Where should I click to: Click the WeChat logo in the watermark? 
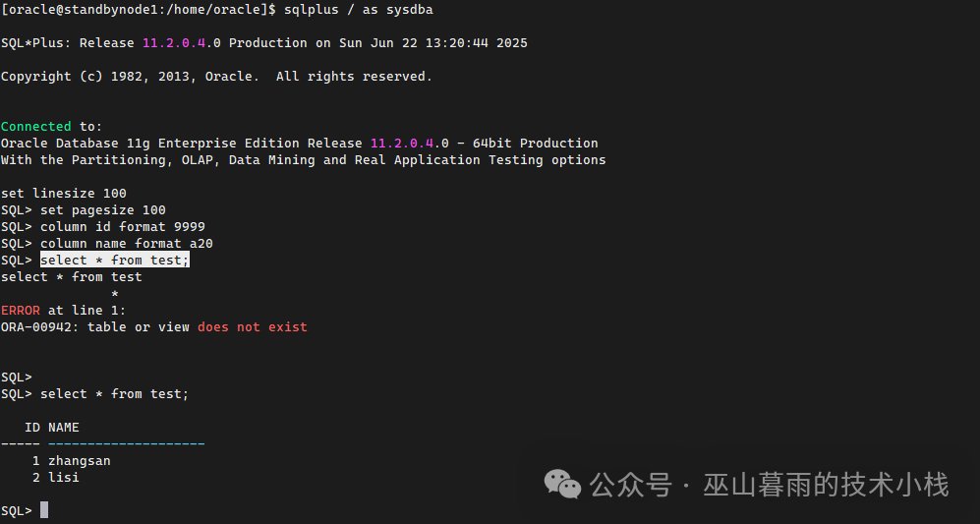click(x=564, y=484)
